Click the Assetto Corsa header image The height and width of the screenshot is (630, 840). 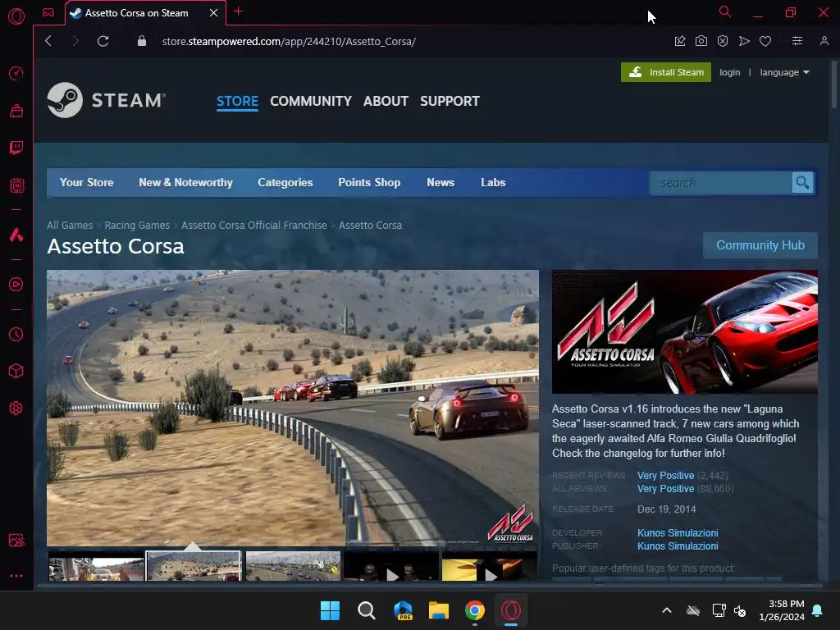click(x=685, y=331)
